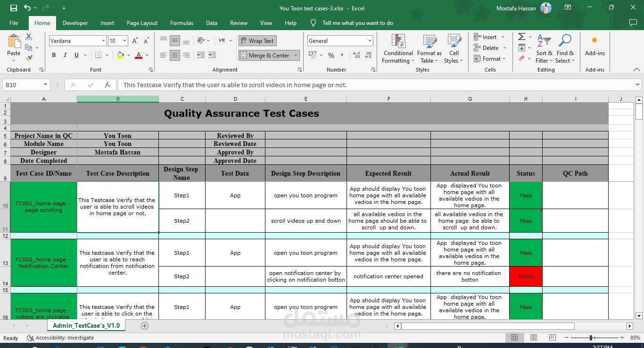Click the Copy icon in Clipboard group
This screenshot has height=348, width=644.
pos(28,48)
